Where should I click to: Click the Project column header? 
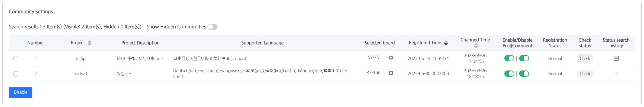point(78,43)
